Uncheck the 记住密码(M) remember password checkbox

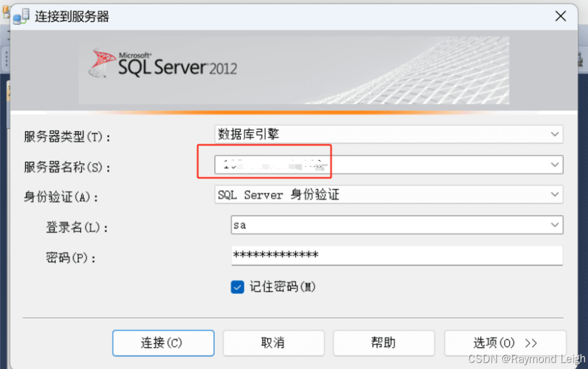coord(237,287)
